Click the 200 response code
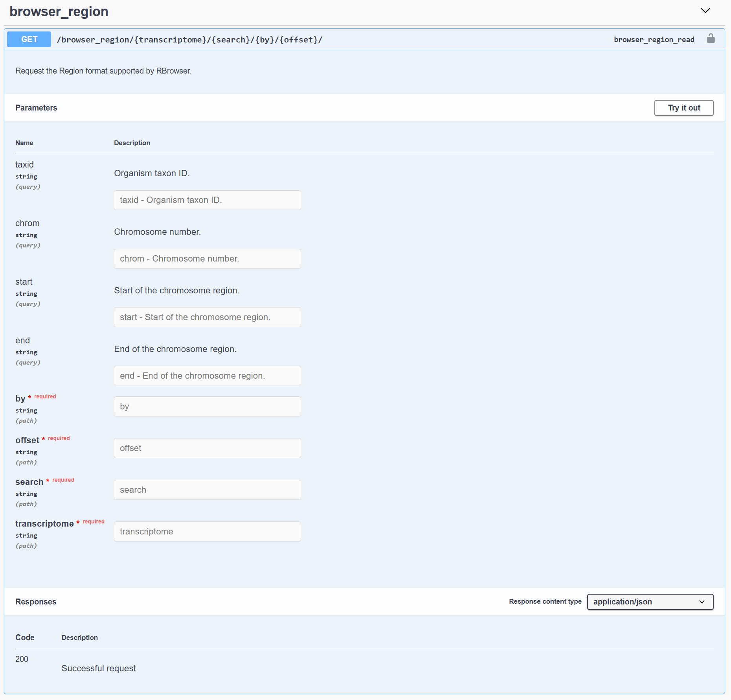Image resolution: width=731 pixels, height=700 pixels. pyautogui.click(x=22, y=659)
